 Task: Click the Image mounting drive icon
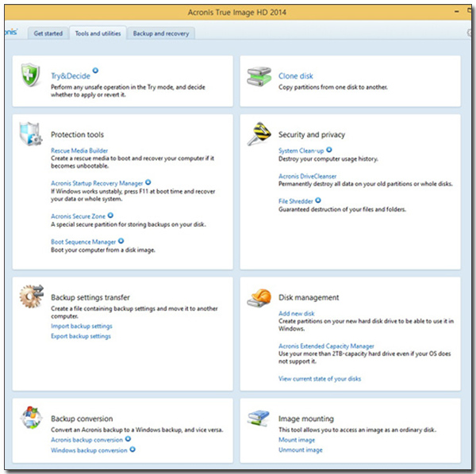(x=259, y=419)
